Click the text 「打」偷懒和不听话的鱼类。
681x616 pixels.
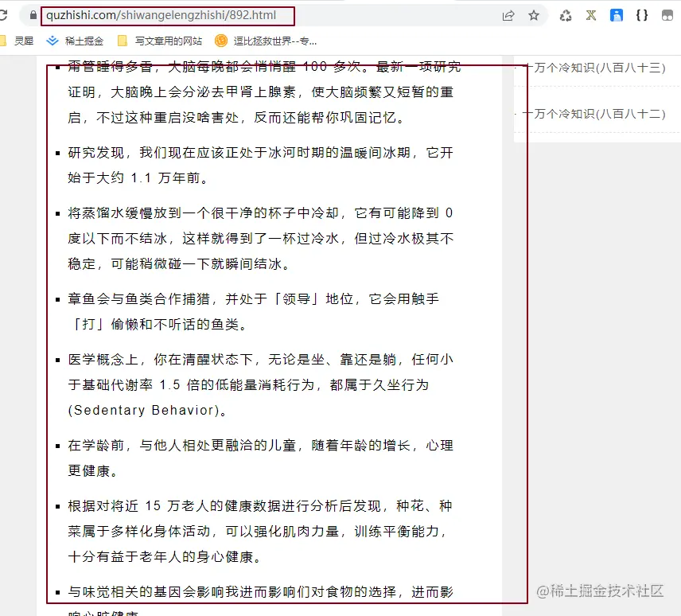pyautogui.click(x=160, y=324)
